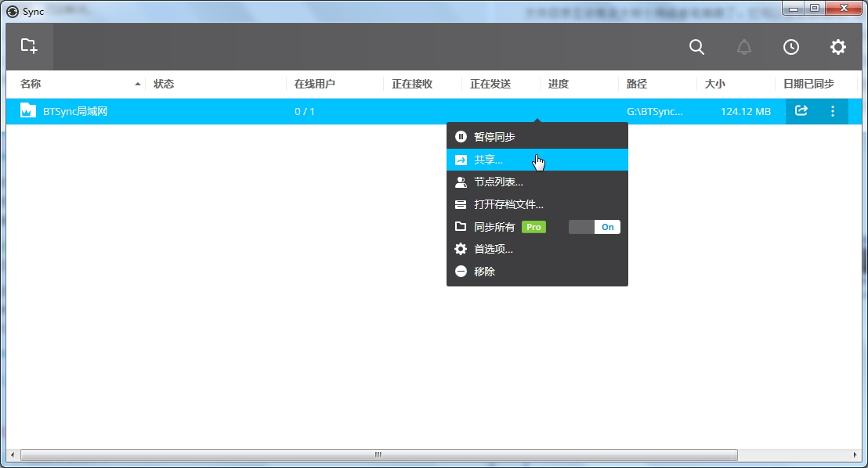Viewport: 868px width, 468px height.
Task: Choose 共享... in the context menu
Action: [537, 160]
